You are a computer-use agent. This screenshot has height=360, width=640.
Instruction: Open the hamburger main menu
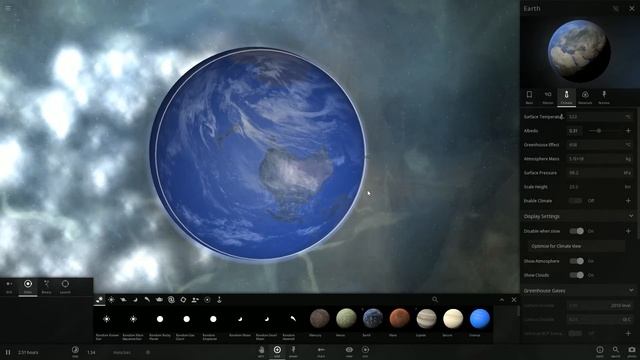pos(8,8)
